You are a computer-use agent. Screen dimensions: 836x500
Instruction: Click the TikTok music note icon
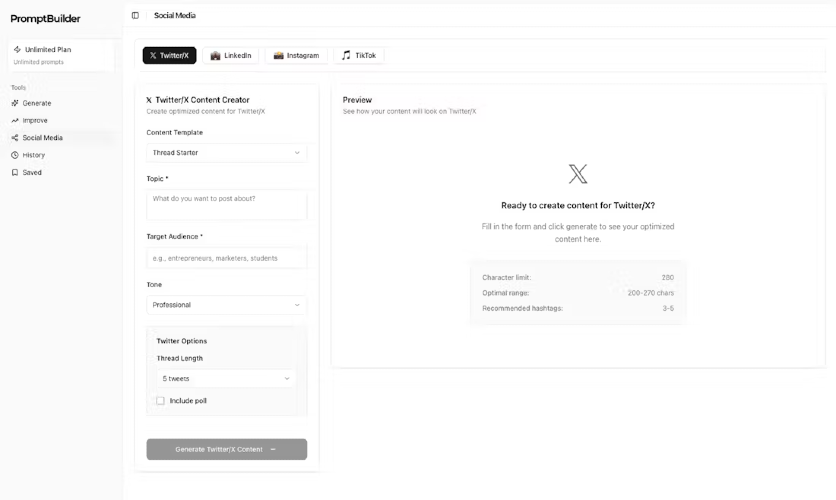347,55
